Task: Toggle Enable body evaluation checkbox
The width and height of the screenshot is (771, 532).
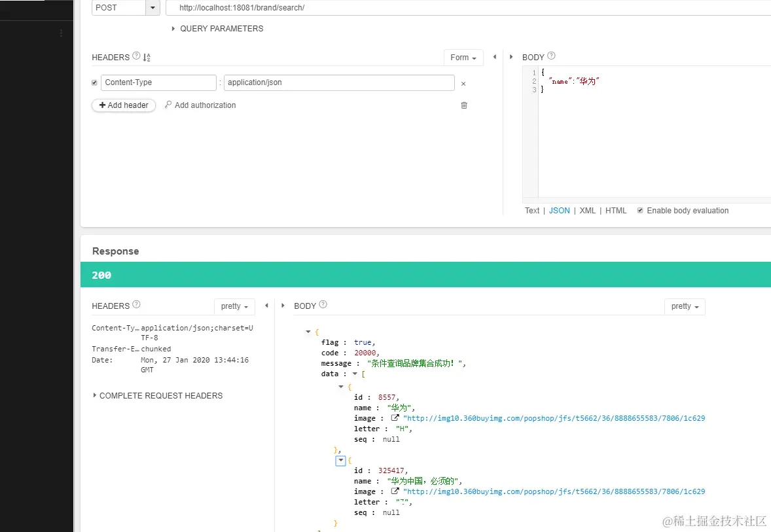Action: point(640,211)
